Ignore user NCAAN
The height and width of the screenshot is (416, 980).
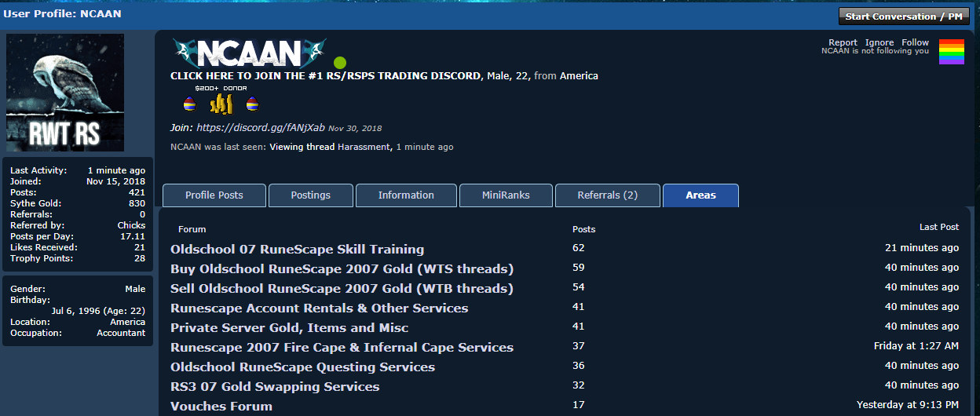(879, 42)
